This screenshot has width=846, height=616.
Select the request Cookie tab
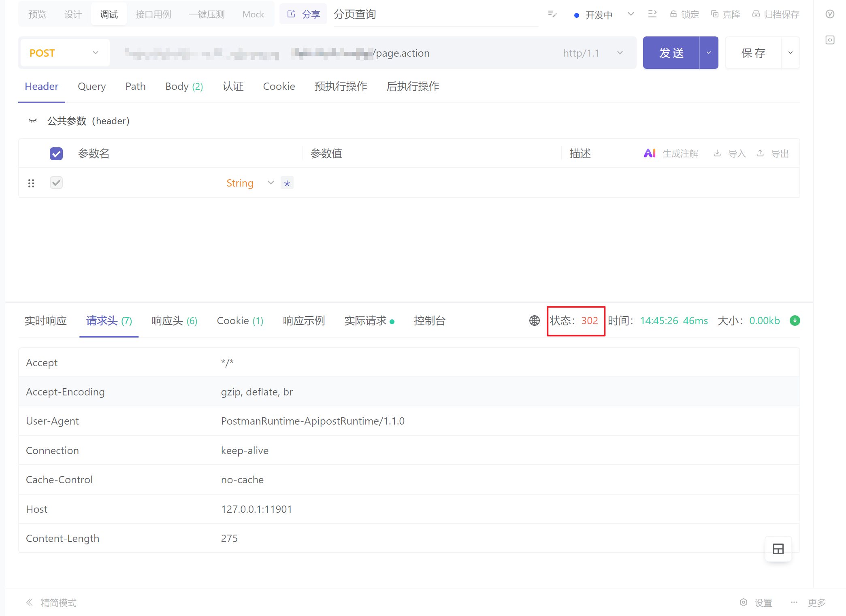[x=279, y=86]
